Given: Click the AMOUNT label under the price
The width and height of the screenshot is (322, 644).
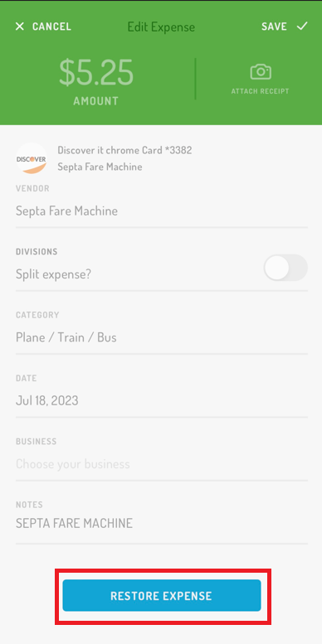Looking at the screenshot, I should point(95,101).
